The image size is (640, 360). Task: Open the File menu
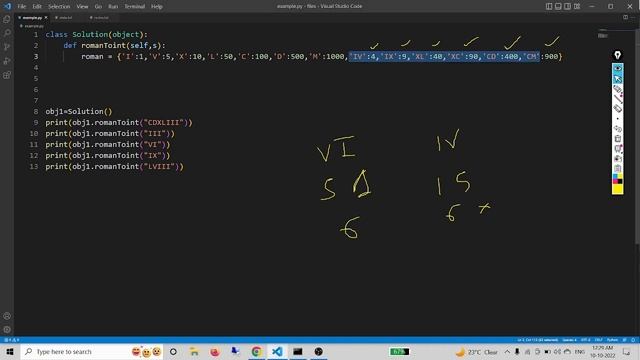click(22, 7)
